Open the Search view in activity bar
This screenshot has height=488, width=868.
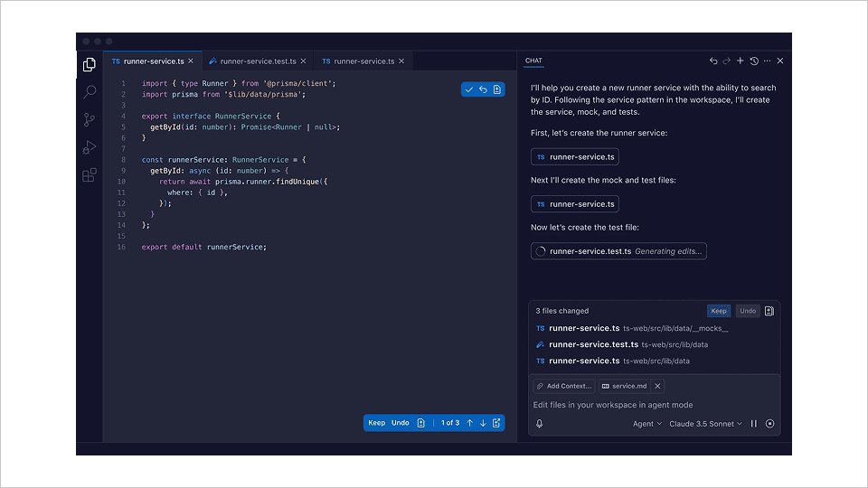[x=90, y=92]
